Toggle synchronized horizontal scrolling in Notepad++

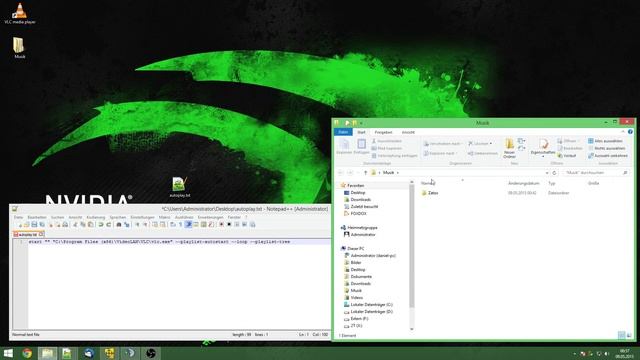(x=162, y=224)
